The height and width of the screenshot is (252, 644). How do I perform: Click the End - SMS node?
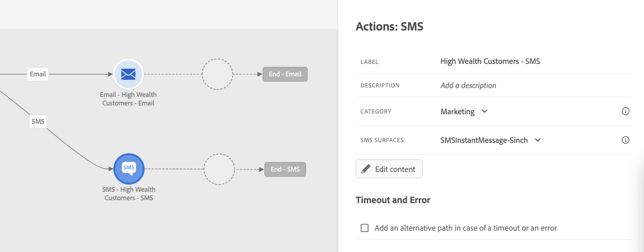(285, 169)
